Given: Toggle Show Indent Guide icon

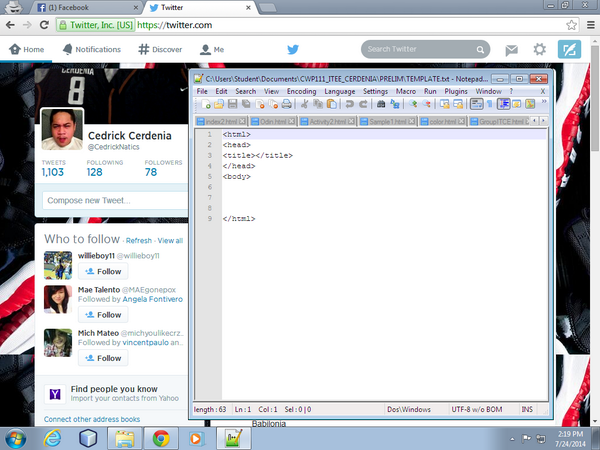Looking at the screenshot, I should pos(503,104).
